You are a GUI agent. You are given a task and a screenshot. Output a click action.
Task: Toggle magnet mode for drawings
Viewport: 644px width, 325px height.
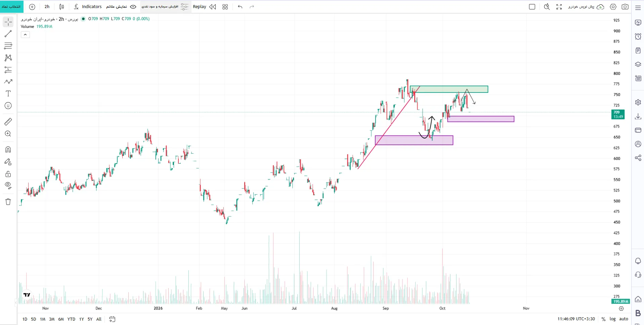(x=8, y=150)
